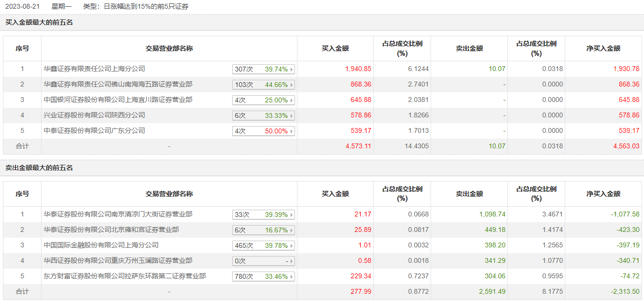This screenshot has width=644, height=301.
Task: Click bottom total sell amount 2,591.49
Action: tap(492, 292)
